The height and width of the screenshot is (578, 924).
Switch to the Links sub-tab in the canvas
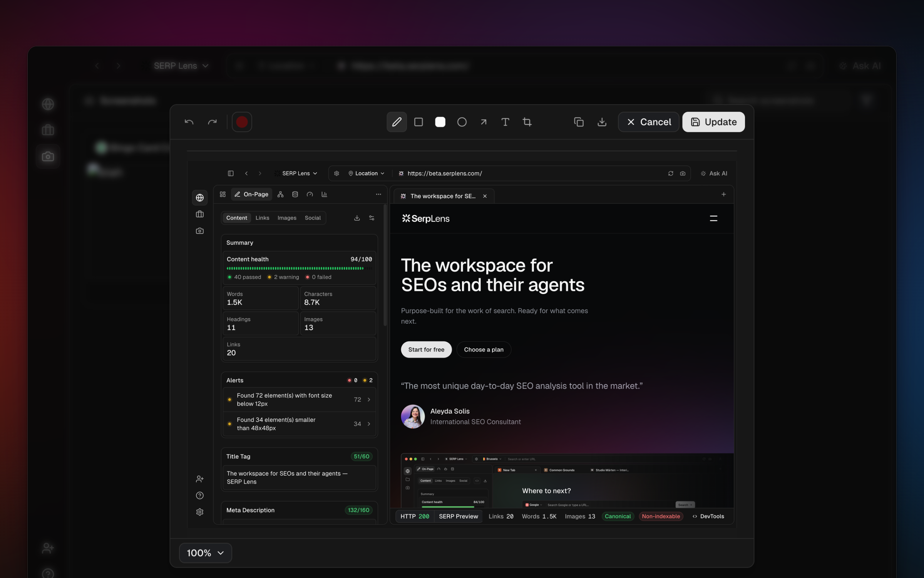click(262, 218)
